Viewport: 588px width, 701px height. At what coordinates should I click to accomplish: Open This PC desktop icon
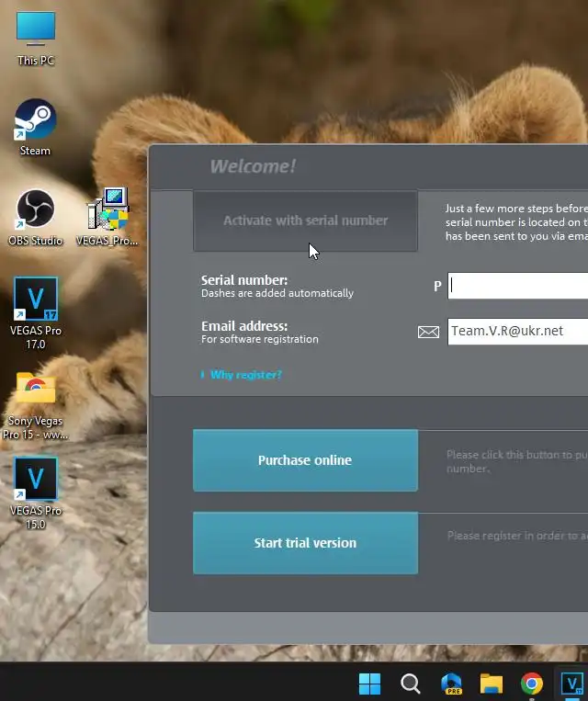coord(35,38)
